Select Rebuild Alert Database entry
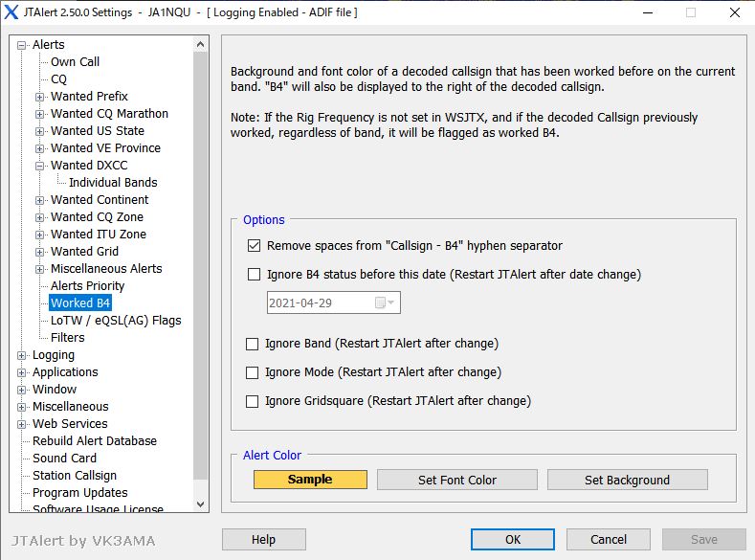This screenshot has height=560, width=755. pyautogui.click(x=94, y=441)
